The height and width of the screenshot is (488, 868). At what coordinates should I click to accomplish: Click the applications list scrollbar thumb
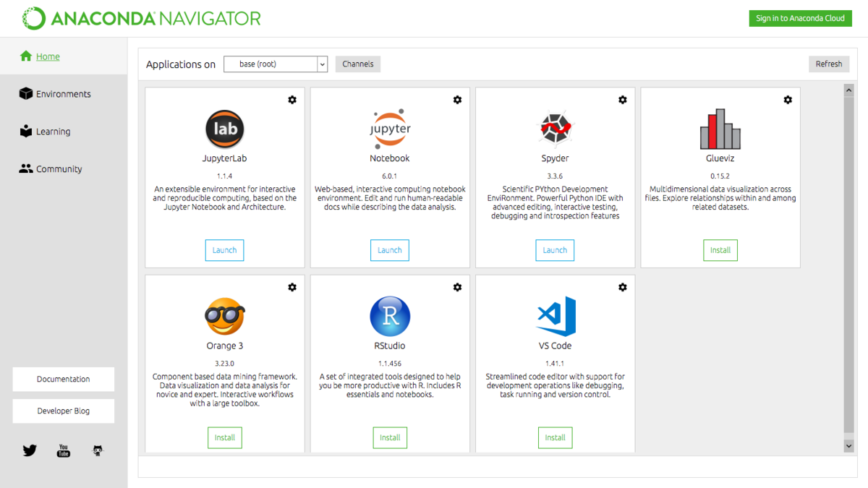coord(849,264)
